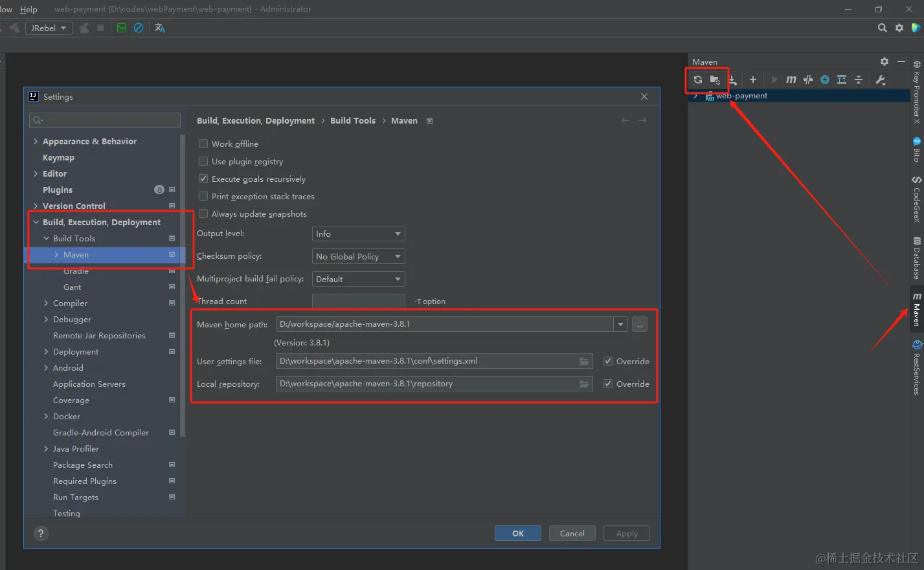Click the Thread count input field
This screenshot has width=924, height=570.
358,301
